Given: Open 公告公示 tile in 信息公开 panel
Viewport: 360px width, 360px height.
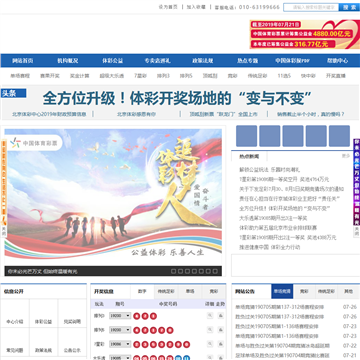Looking at the screenshot, I should pyautogui.click(x=72, y=342).
